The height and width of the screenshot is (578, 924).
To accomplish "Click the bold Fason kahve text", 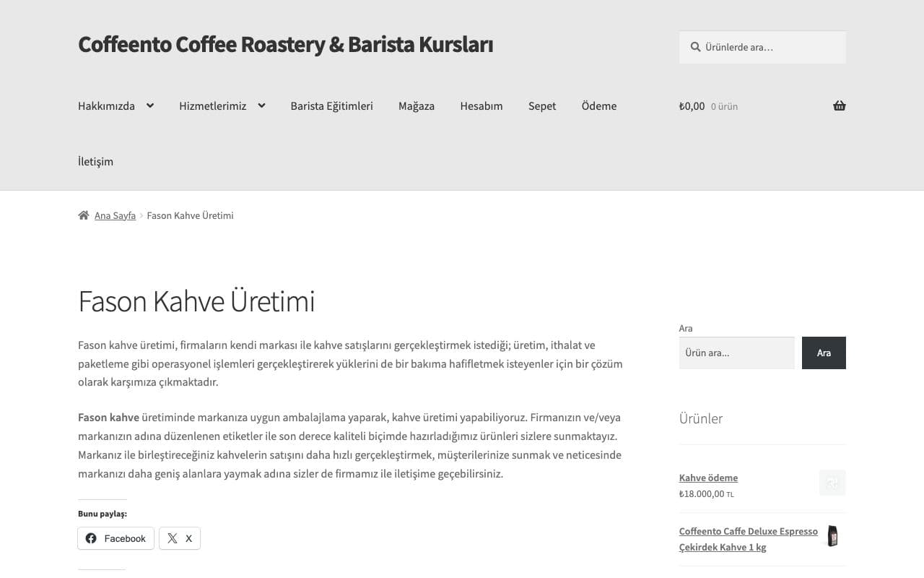I will click(108, 418).
